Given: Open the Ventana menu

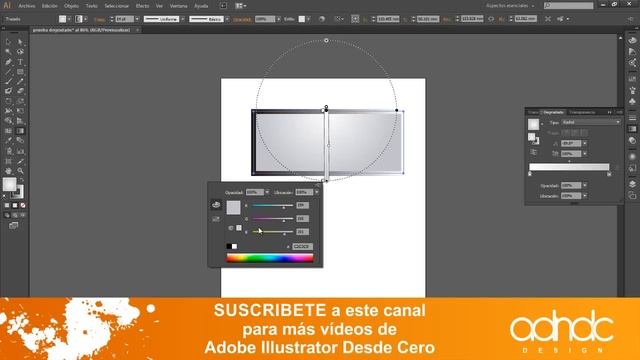Looking at the screenshot, I should [x=178, y=6].
